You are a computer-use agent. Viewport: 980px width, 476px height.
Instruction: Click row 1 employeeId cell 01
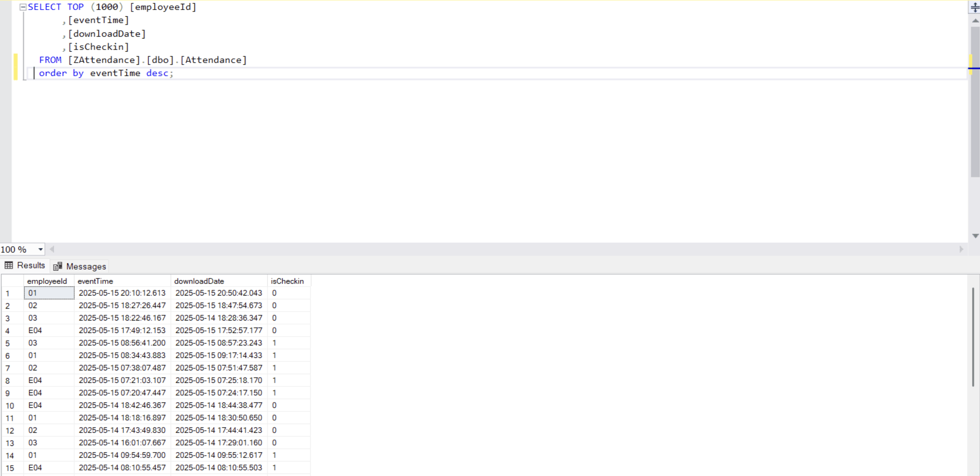pyautogui.click(x=49, y=293)
